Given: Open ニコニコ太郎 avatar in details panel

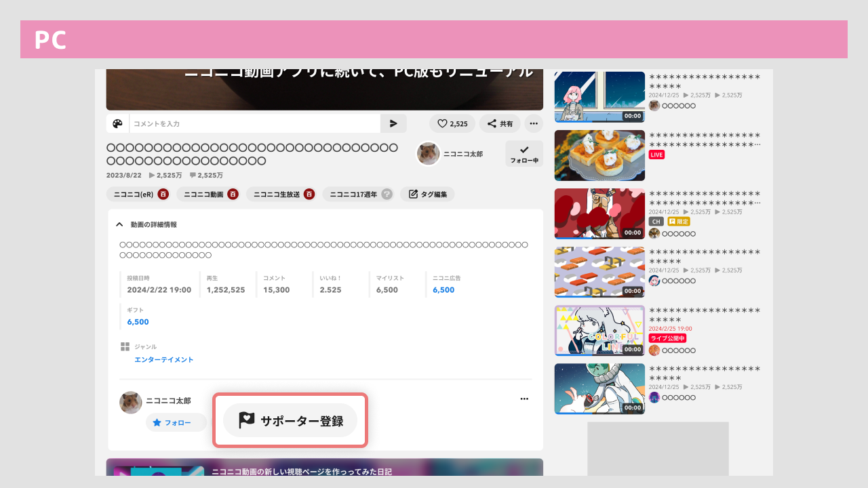Looking at the screenshot, I should (131, 403).
